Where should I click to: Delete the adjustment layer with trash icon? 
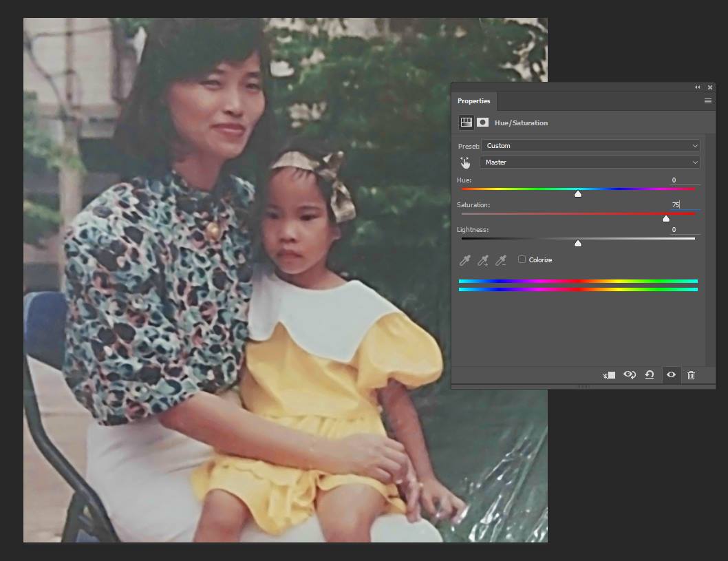coord(691,375)
